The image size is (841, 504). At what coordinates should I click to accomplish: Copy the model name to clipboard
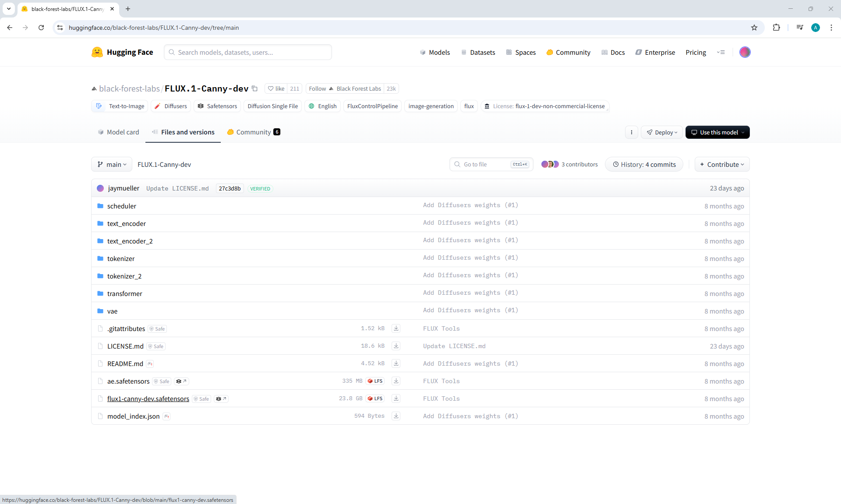(254, 88)
